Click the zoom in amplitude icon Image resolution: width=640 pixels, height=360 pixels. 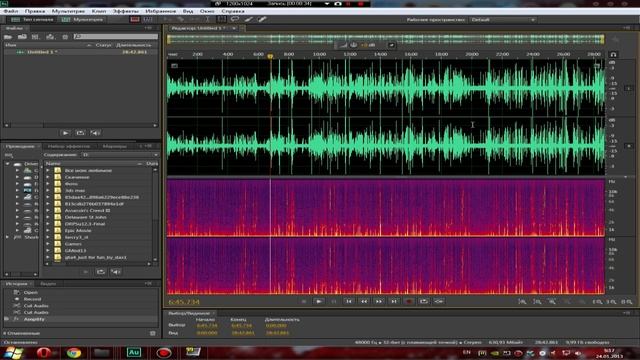(x=522, y=302)
